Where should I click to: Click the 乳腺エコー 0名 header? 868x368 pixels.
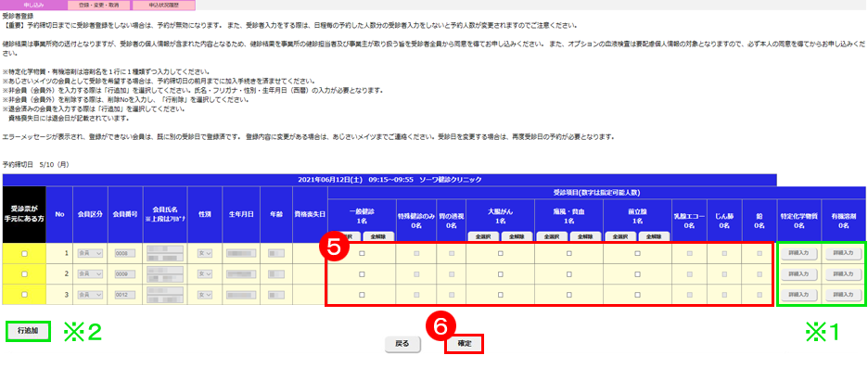689,222
